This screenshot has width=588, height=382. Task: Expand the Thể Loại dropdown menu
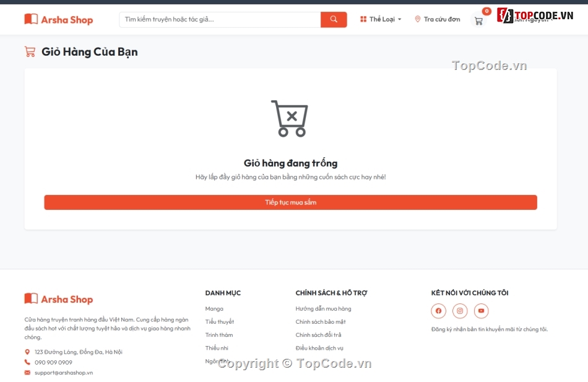[x=381, y=19]
